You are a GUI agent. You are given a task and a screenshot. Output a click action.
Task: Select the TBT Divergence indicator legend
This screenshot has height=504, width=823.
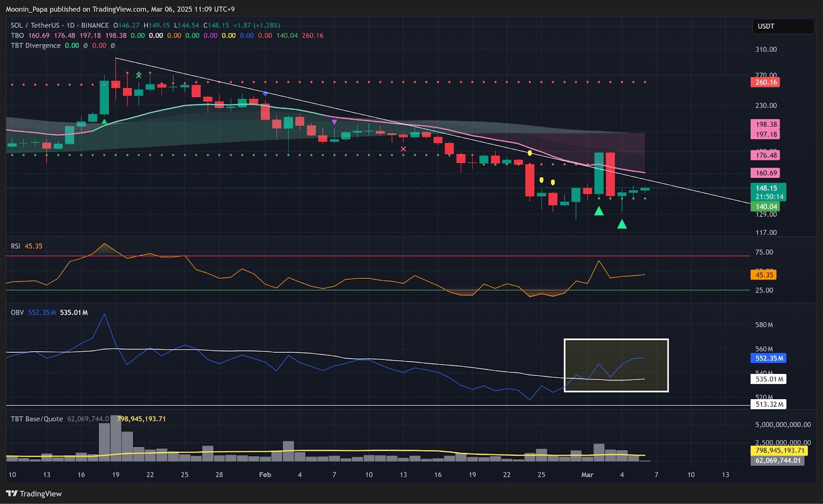coord(35,45)
